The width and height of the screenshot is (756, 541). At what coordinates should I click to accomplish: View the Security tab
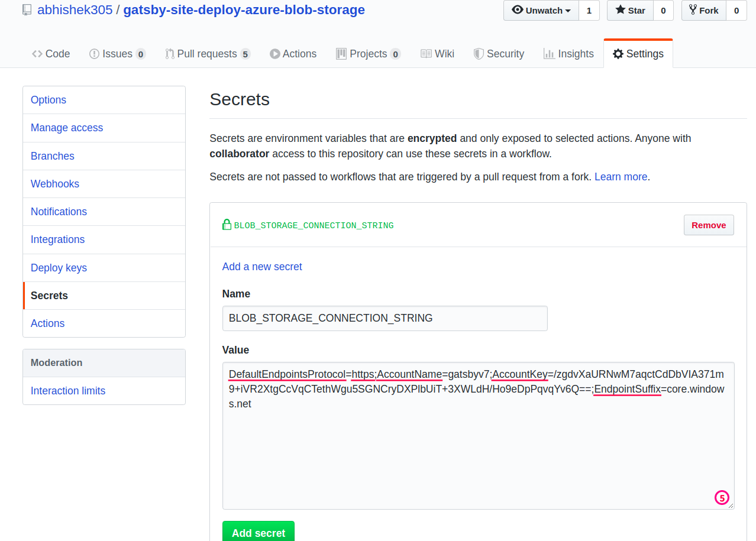pos(499,54)
